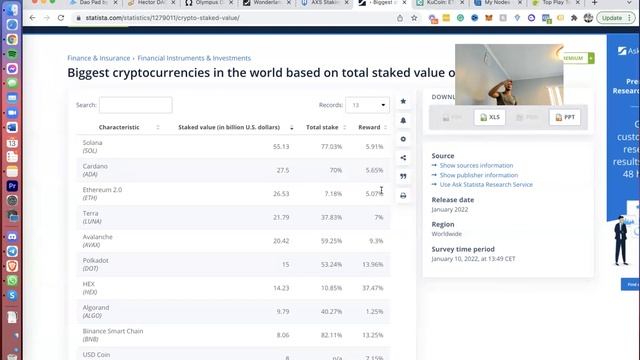Image resolution: width=640 pixels, height=360 pixels.
Task: Open Financial Instruments & Investments breadcrumb
Action: click(194, 58)
